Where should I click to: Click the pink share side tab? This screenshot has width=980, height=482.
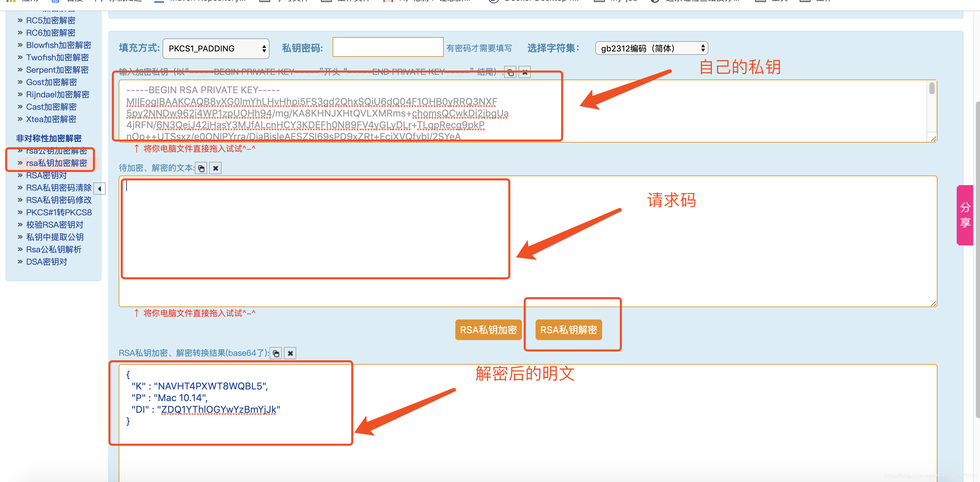click(x=965, y=215)
